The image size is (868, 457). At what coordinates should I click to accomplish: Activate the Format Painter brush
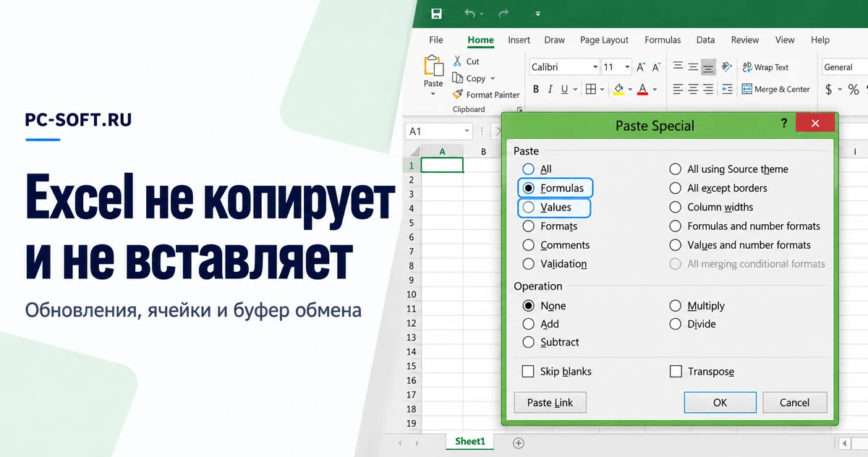[x=457, y=95]
